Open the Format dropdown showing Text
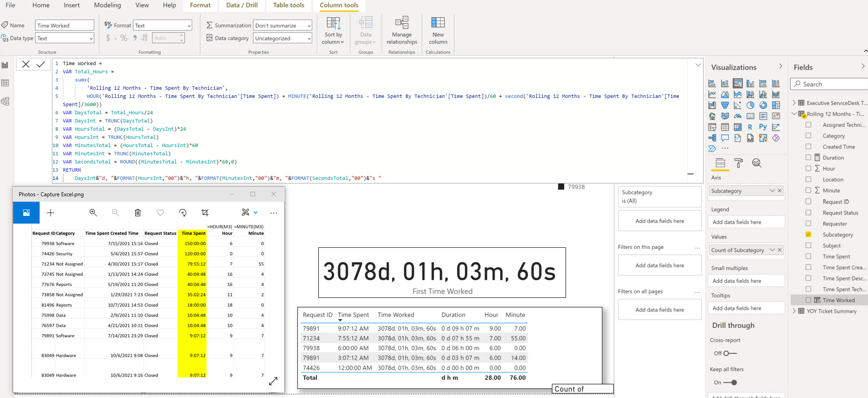Image resolution: width=868 pixels, height=398 pixels. 163,26
